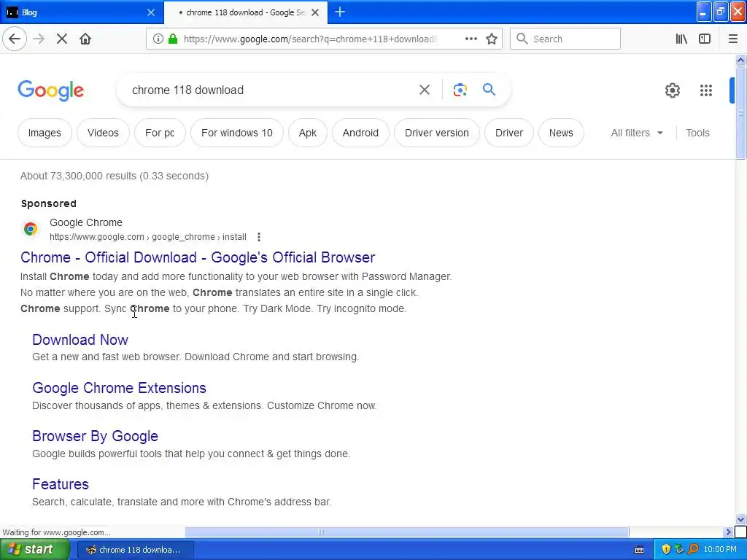This screenshot has height=560, width=747.
Task: Submit search with the magnifier icon
Action: [489, 90]
